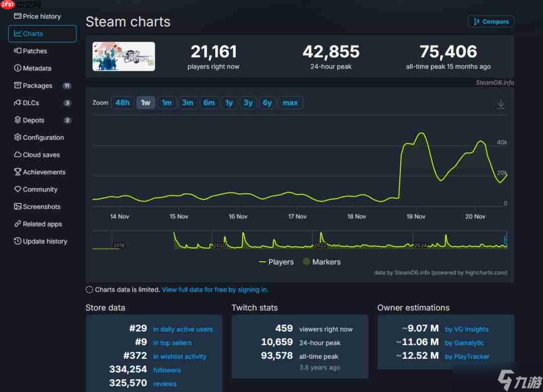Switch zoom to max range
This screenshot has width=543, height=392.
290,103
